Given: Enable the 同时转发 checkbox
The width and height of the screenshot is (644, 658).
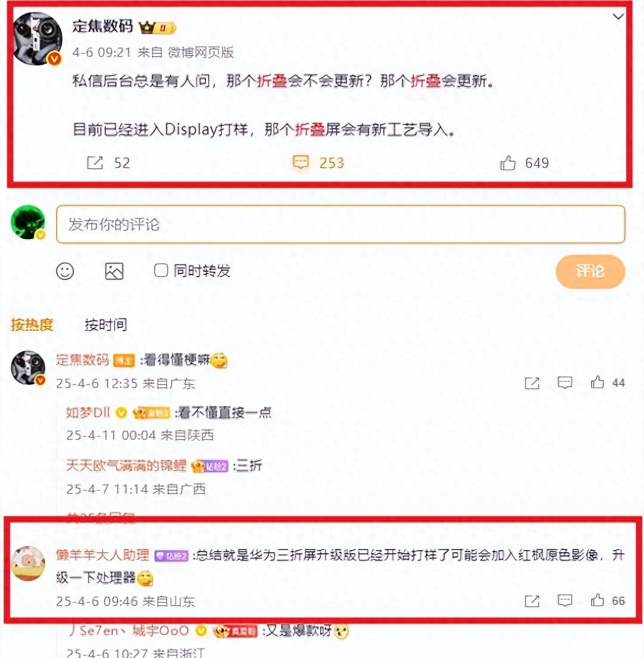Looking at the screenshot, I should (161, 270).
